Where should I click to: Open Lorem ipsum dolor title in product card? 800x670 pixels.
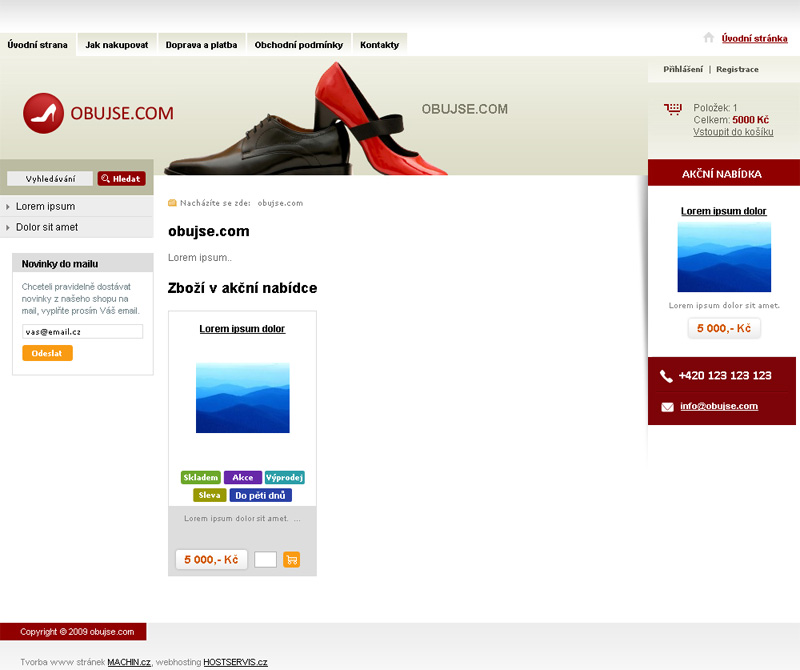coord(242,329)
